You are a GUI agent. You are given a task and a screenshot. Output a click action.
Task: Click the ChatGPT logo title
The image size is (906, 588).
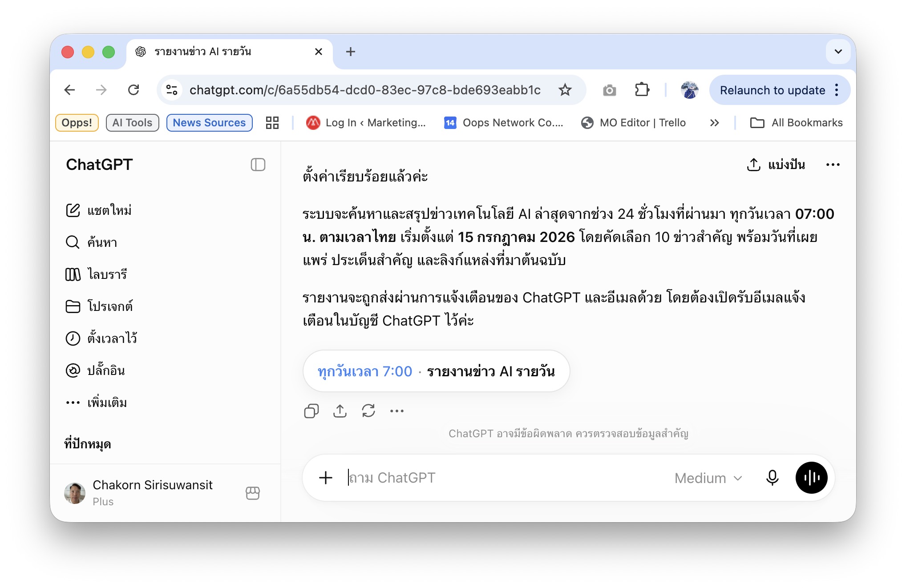coord(99,165)
